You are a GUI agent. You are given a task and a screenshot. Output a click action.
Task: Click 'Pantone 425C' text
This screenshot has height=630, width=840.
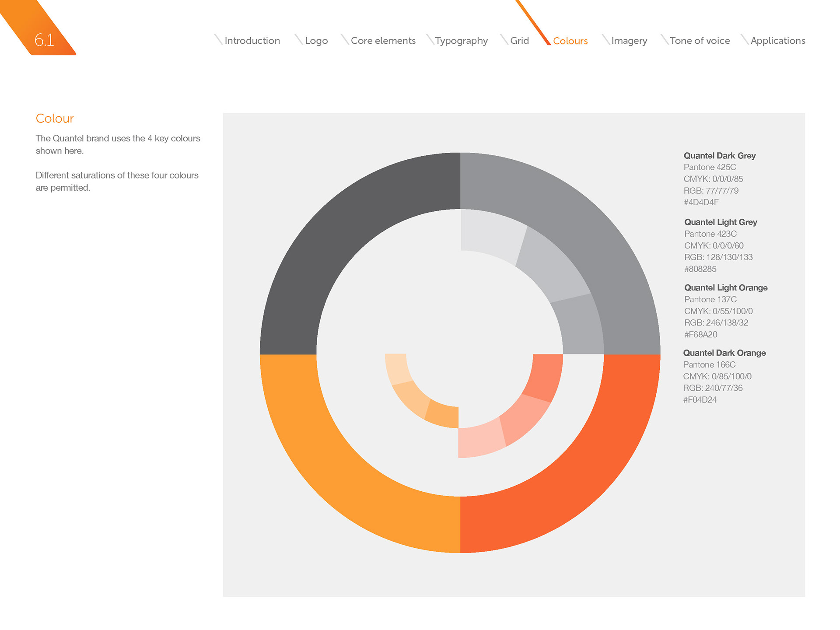(x=710, y=167)
